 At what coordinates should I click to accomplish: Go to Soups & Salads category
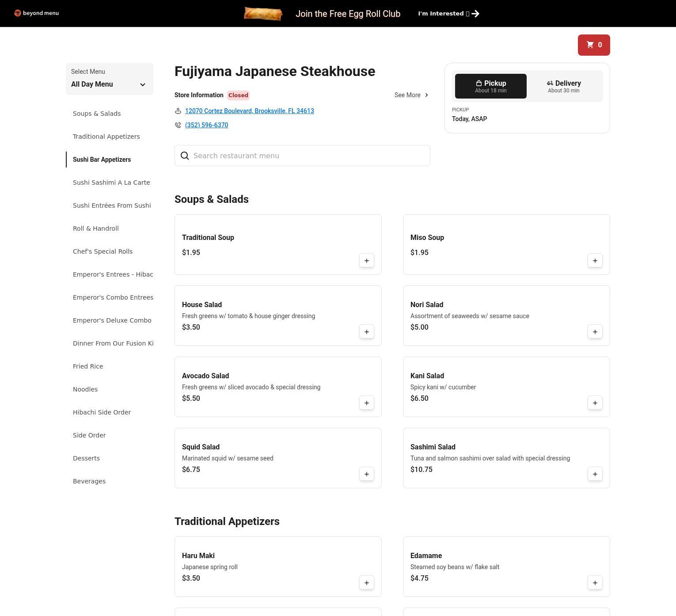point(97,114)
